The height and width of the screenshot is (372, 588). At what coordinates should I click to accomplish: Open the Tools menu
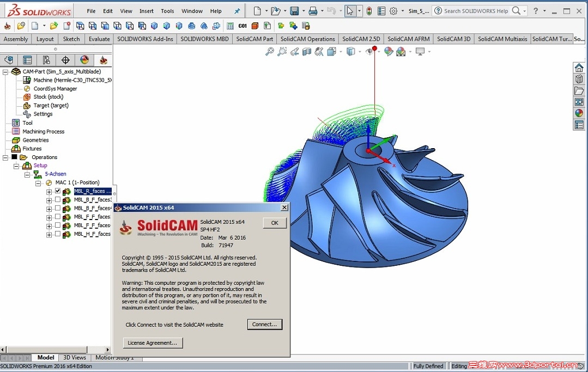coord(167,11)
